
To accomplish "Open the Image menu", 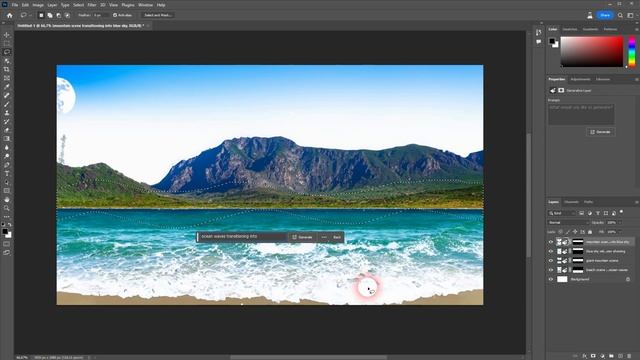I will 38,5.
